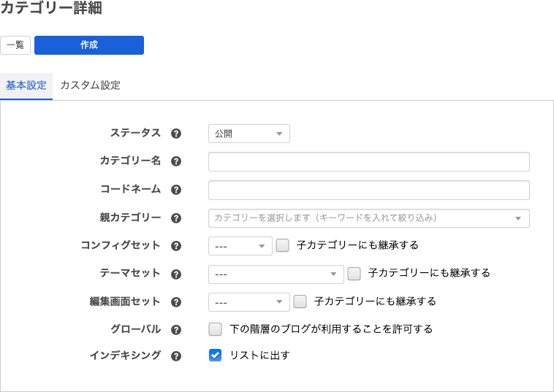
Task: Click the コンフィグセット help icon
Action: (175, 246)
